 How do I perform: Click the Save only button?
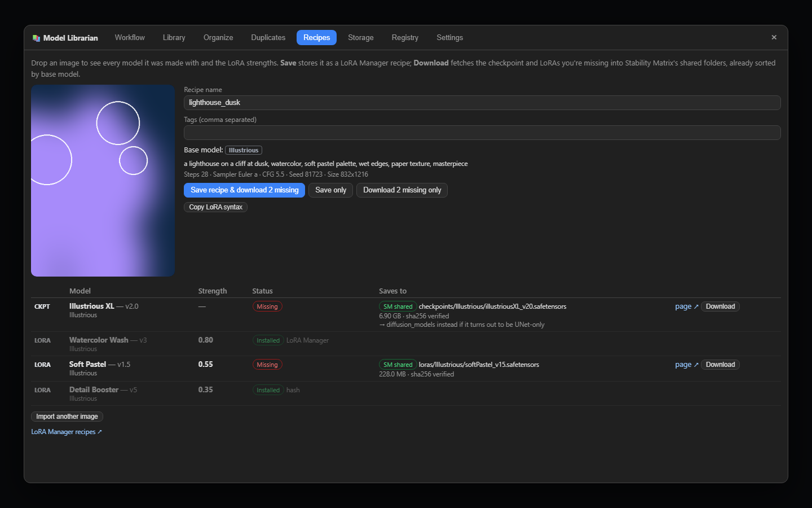tap(331, 190)
